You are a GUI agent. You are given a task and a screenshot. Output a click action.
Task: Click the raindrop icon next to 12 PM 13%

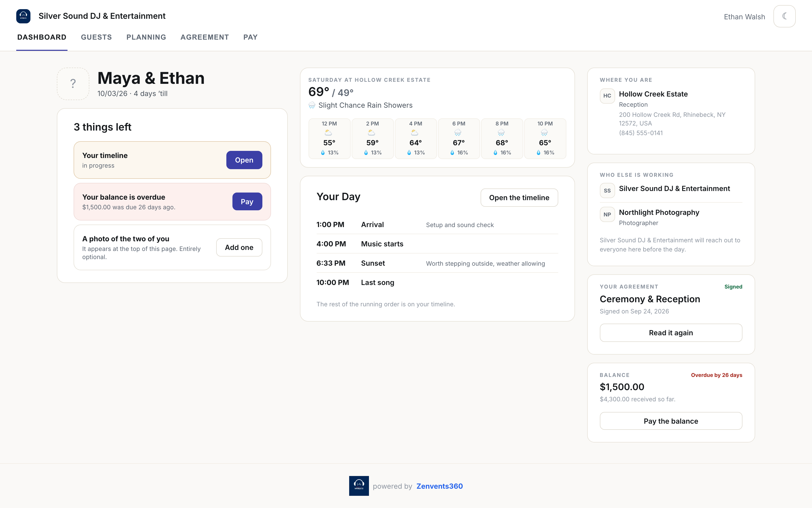point(323,153)
